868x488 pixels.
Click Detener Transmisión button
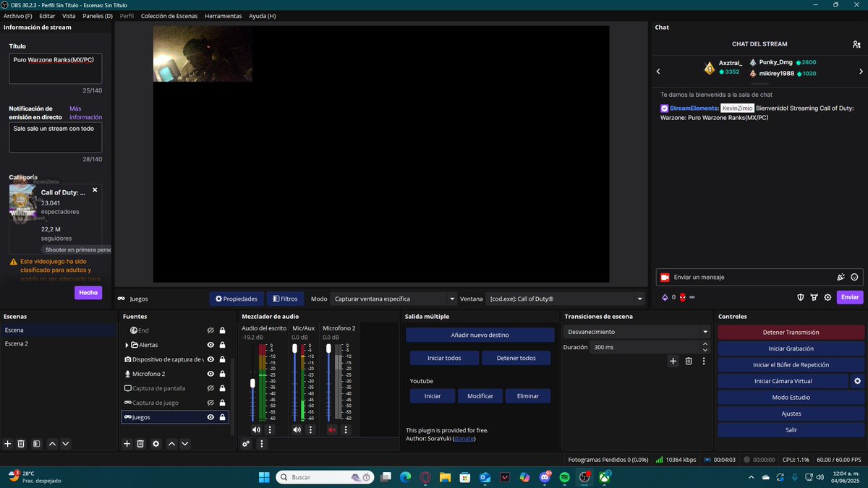(x=791, y=333)
